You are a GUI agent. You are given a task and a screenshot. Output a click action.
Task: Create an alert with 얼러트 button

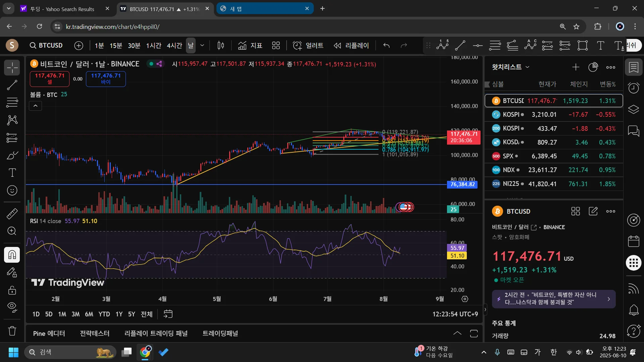click(308, 46)
